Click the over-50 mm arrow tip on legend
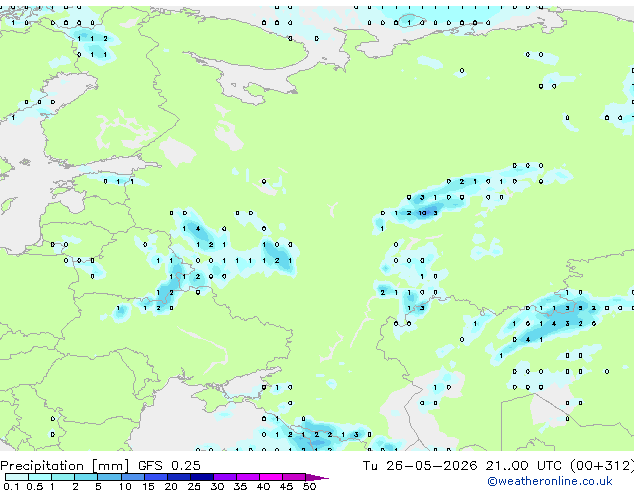 pos(317,477)
